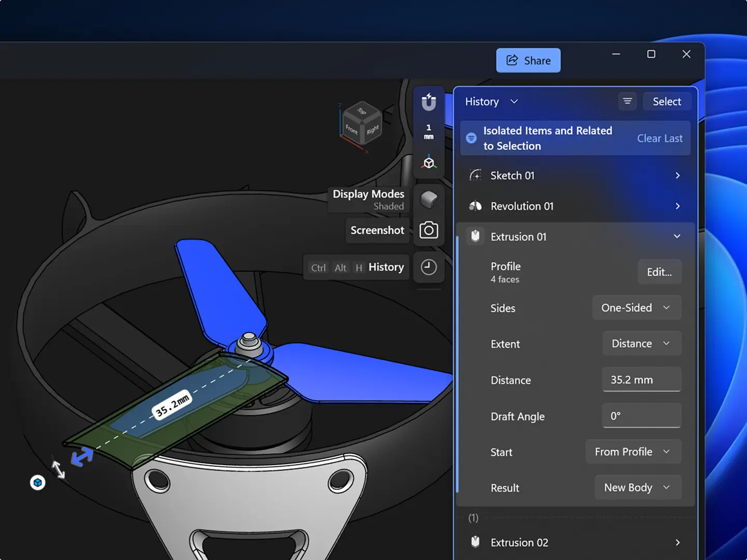Click the Extrusion 01 feature icon
Viewport: 747px width, 560px height.
pyautogui.click(x=475, y=236)
